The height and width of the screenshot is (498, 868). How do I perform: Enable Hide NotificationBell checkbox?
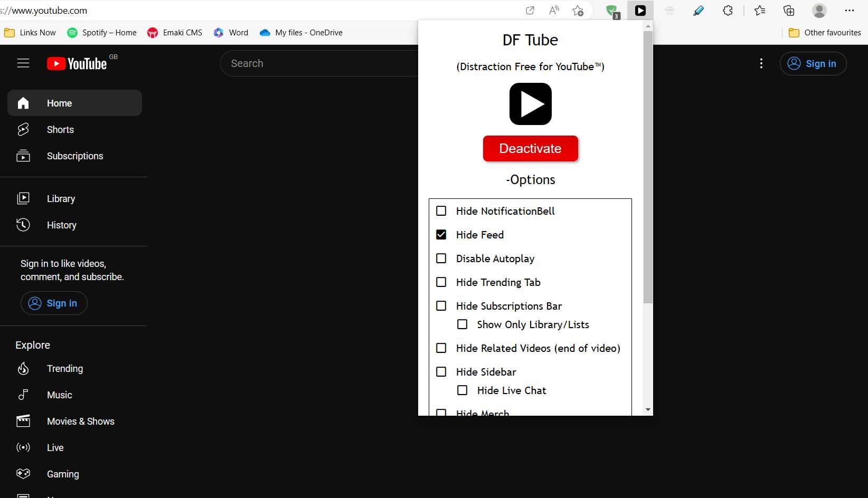pyautogui.click(x=441, y=211)
